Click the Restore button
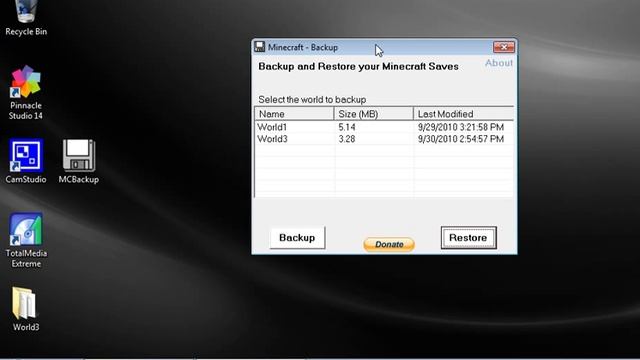This screenshot has width=640, height=360. (x=469, y=238)
